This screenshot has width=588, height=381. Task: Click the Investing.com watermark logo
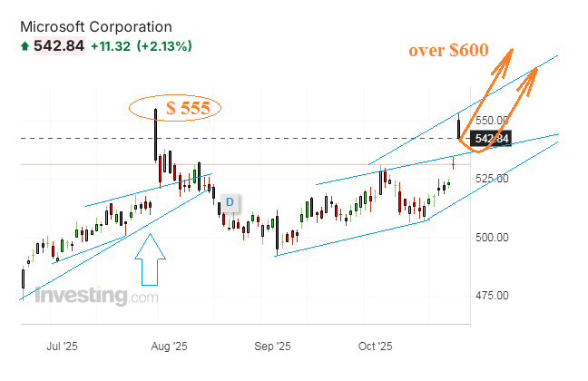[x=96, y=295]
